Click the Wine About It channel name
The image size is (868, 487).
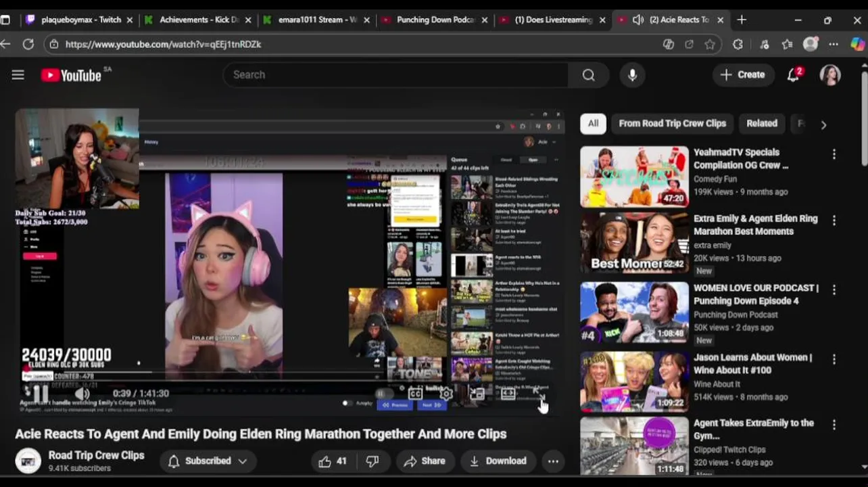coord(717,384)
